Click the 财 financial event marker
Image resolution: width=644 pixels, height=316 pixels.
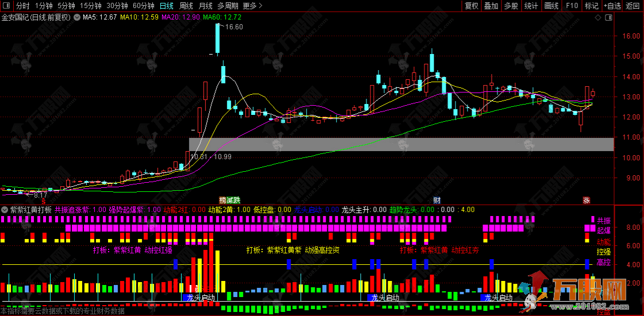pyautogui.click(x=437, y=201)
